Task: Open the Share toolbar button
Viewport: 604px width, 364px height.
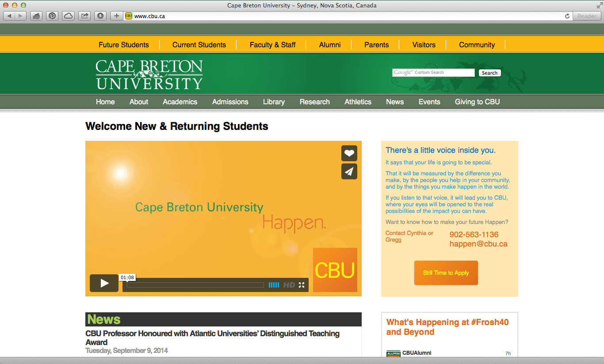Action: coord(84,16)
